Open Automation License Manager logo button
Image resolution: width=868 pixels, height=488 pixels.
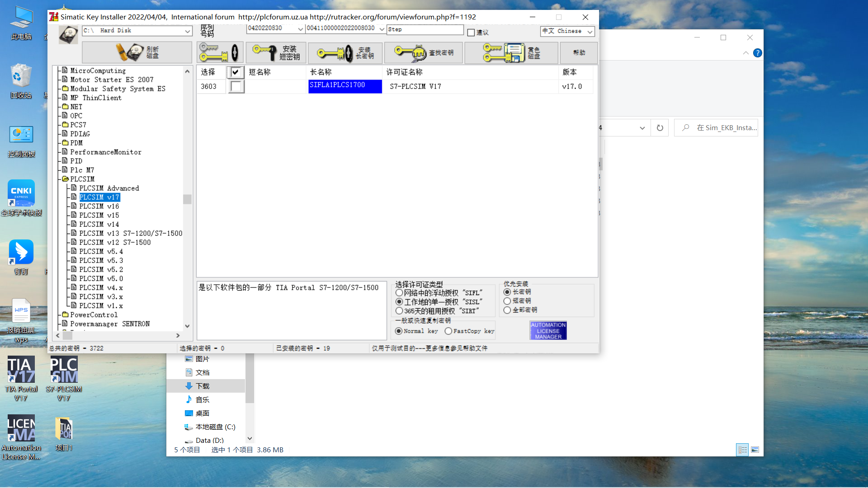click(x=548, y=331)
